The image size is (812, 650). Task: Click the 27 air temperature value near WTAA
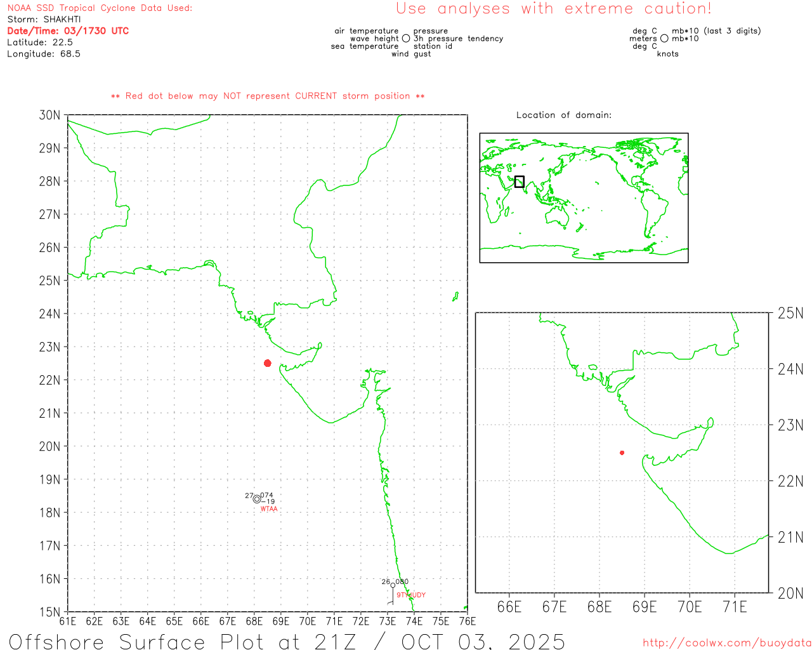249,496
